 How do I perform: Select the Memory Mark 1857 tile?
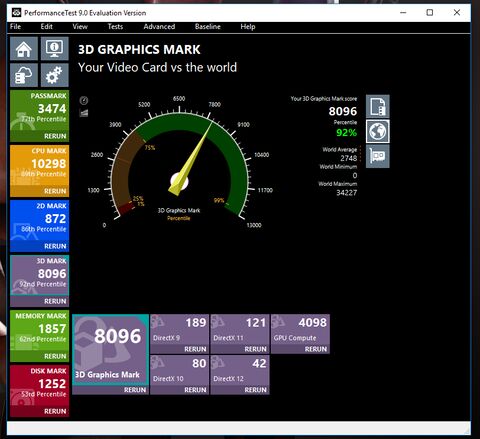click(39, 331)
